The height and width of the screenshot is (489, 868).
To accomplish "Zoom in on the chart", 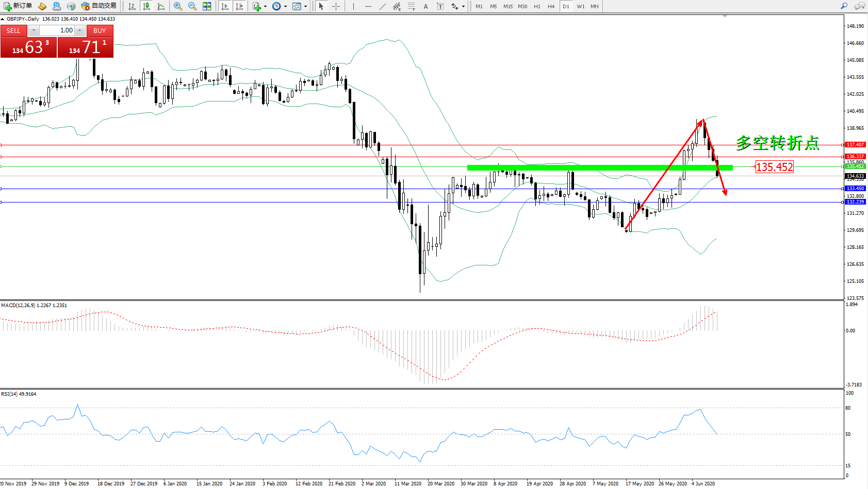I will 178,6.
